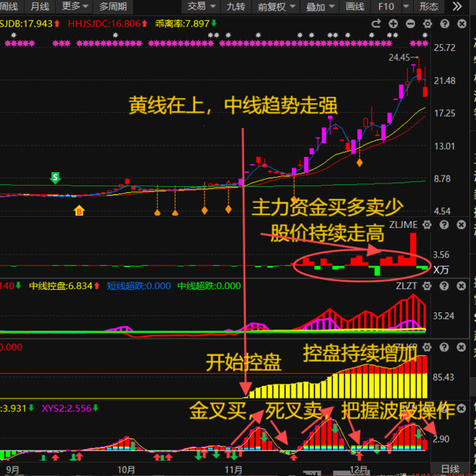Viewport: 476px width, 476px height.
Task: Open ZLKP indicator help icon
Action: (444, 347)
